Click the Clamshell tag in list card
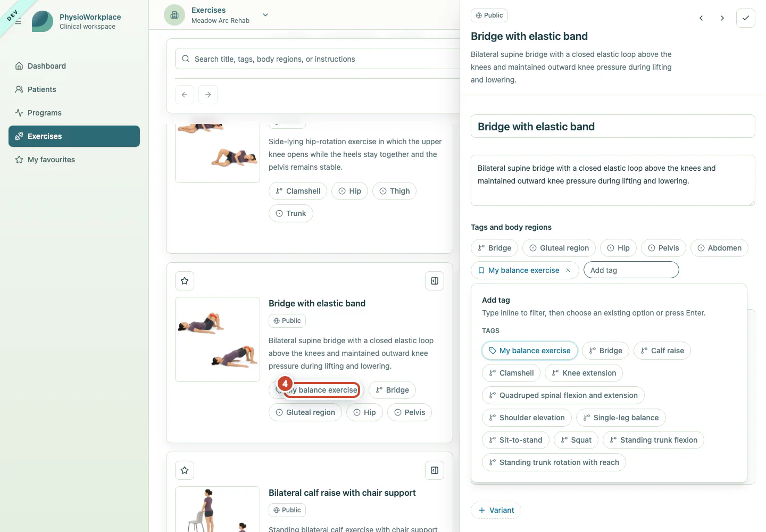766x532 pixels. tap(298, 191)
